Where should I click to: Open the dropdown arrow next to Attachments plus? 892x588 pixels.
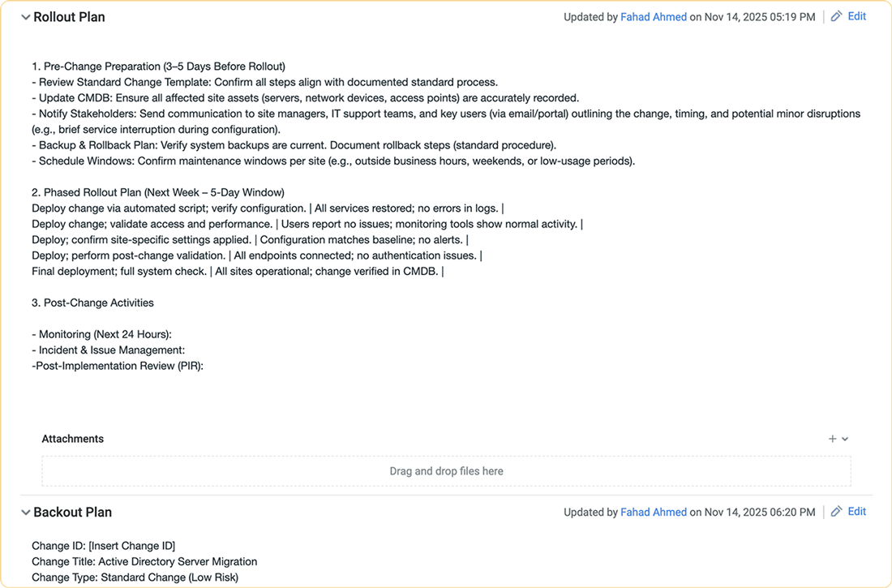click(845, 439)
